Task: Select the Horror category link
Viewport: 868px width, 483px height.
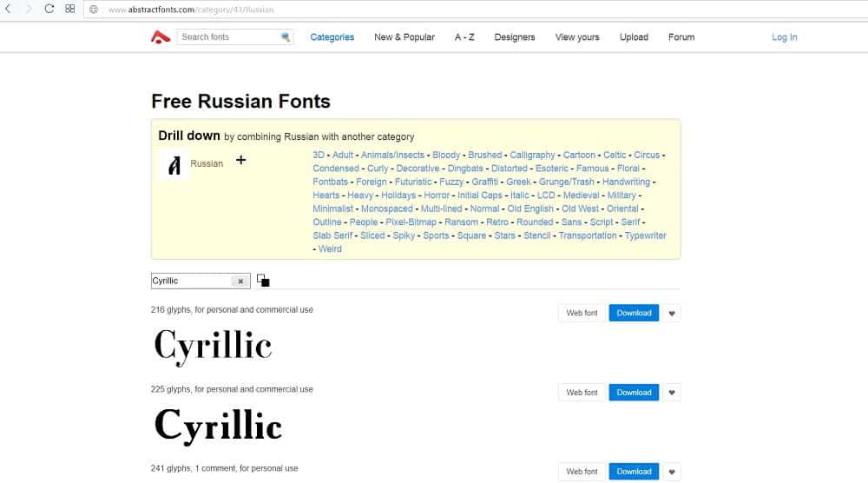Action: point(437,195)
